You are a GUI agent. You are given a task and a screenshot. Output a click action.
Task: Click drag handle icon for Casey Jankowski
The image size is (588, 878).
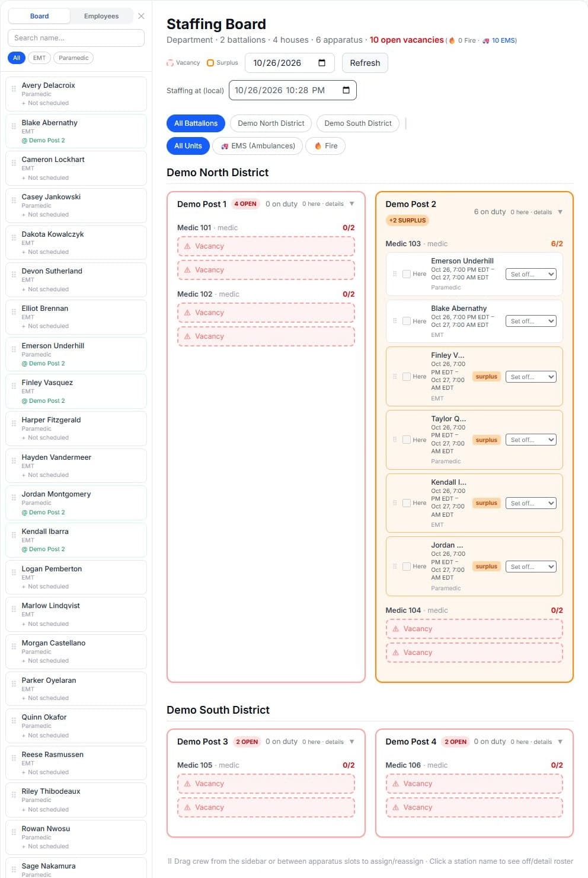pos(14,201)
